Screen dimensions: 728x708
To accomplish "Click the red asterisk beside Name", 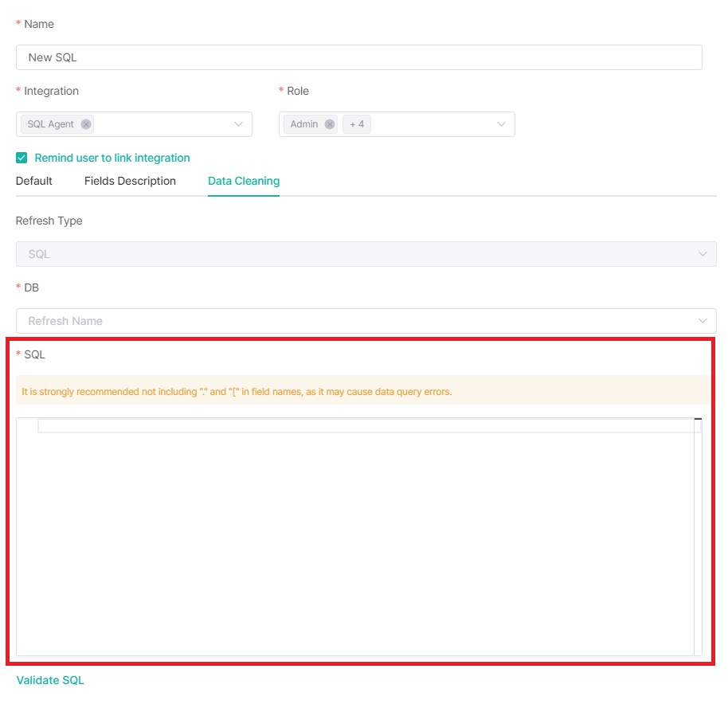I will [x=18, y=24].
